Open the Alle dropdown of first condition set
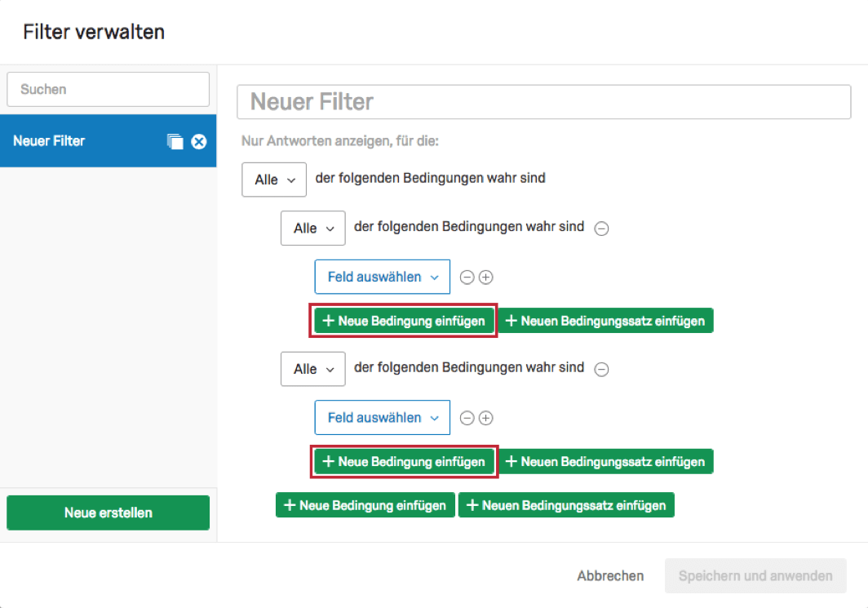 point(312,229)
